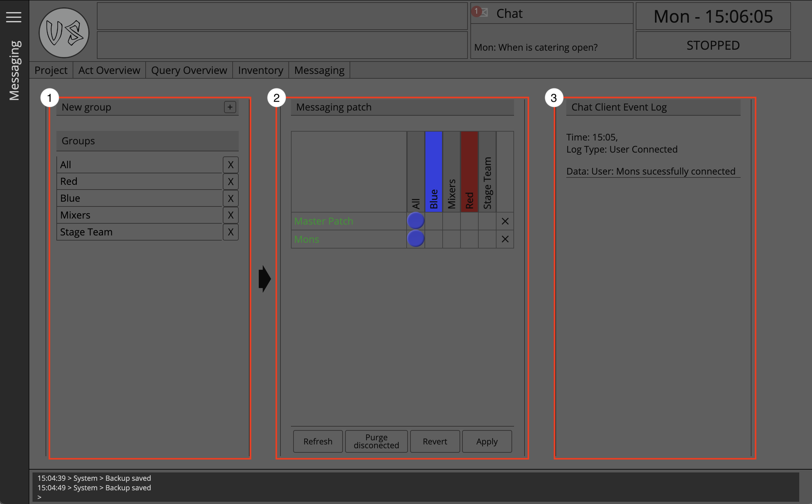Click the Mons user row label
The width and height of the screenshot is (812, 504).
(x=349, y=239)
